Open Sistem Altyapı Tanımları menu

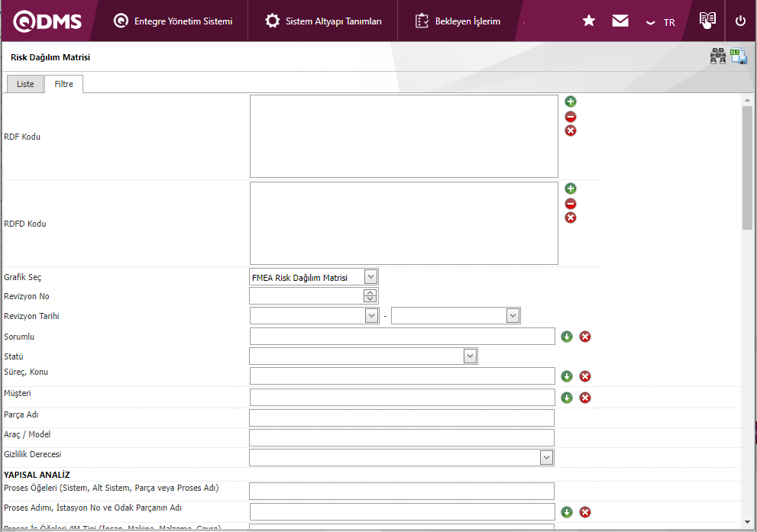(x=323, y=21)
